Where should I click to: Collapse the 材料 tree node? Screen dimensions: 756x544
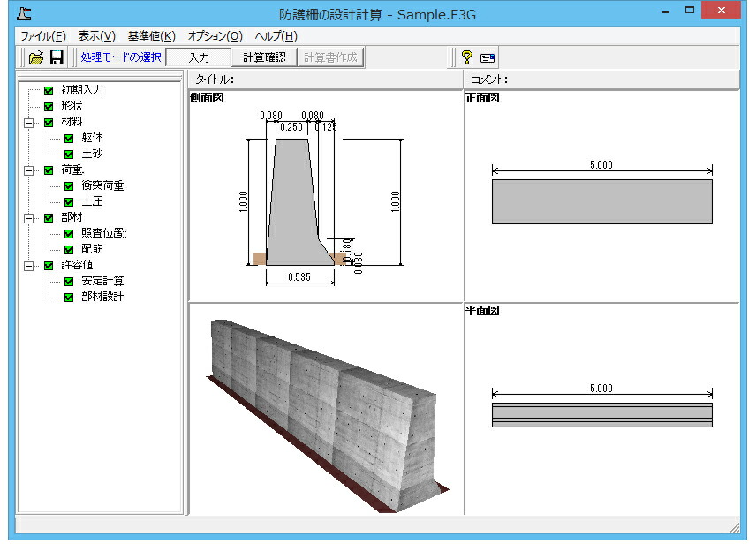tap(29, 123)
